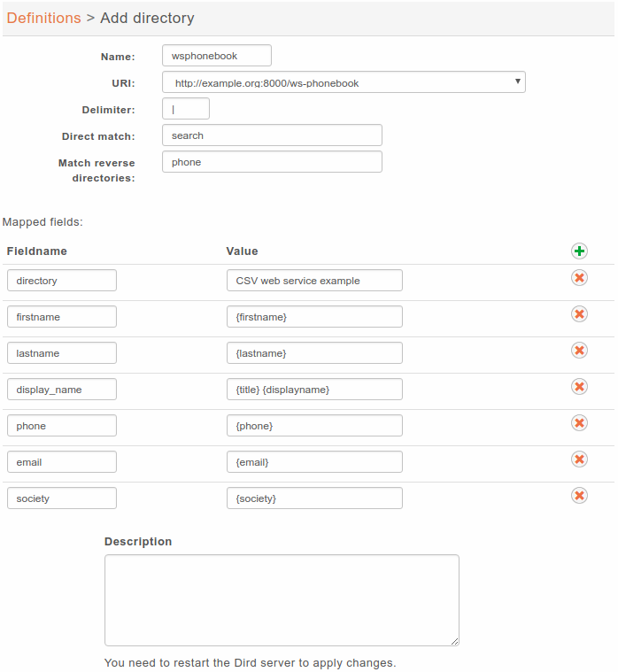Go to the Definitions breadcrumb link
The height and width of the screenshot is (672, 618).
43,18
